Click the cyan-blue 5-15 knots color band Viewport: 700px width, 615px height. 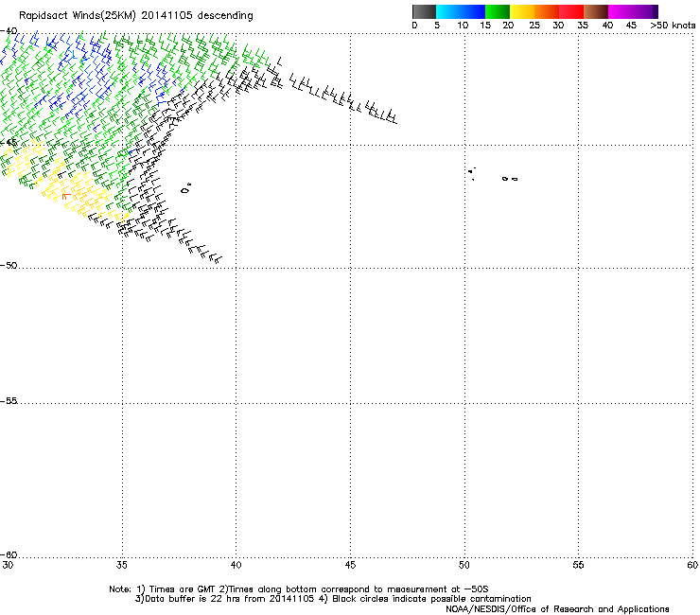(461, 11)
